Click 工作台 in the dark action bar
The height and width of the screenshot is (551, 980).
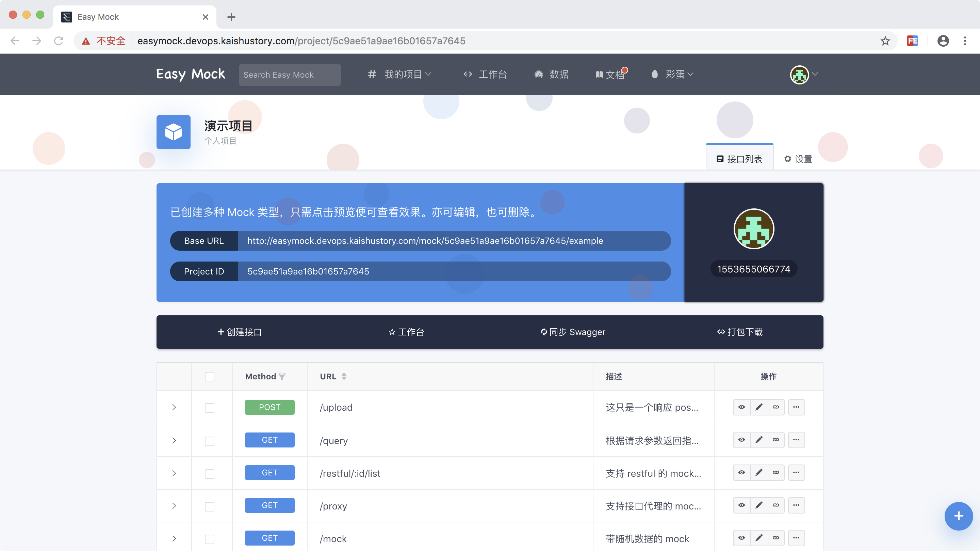(x=406, y=332)
